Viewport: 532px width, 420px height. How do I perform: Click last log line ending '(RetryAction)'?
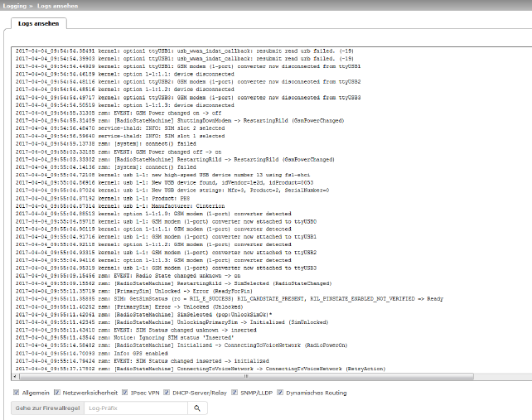point(201,369)
